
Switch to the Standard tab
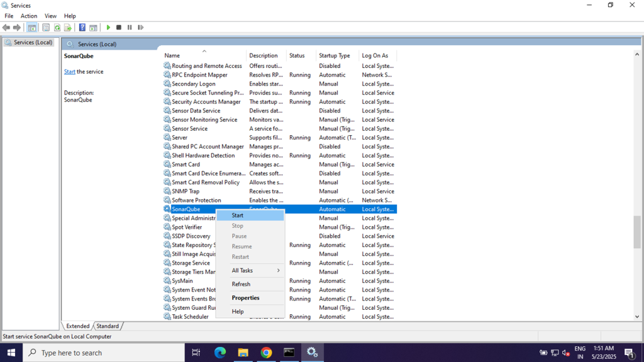108,326
